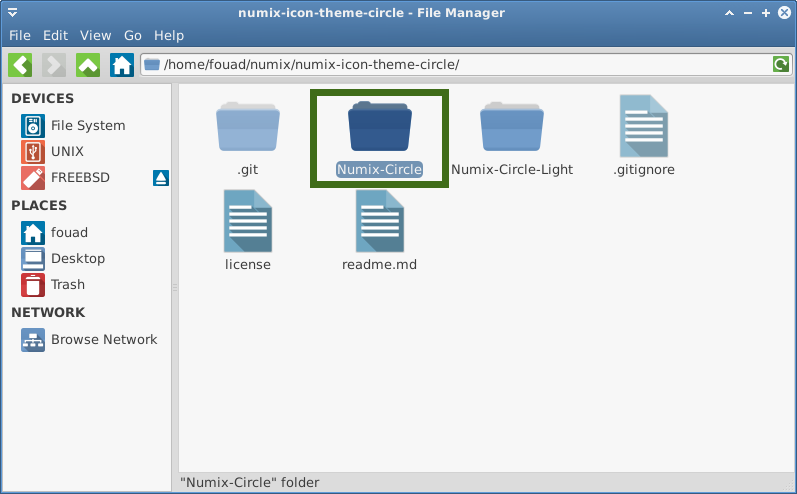Click the fouad label in Places

tap(69, 233)
